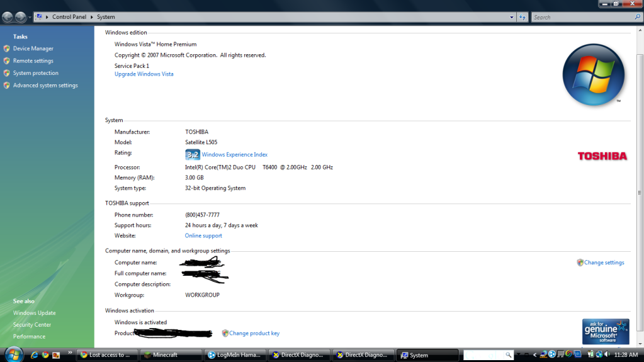
Task: Open Performance in See also
Action: click(29, 337)
